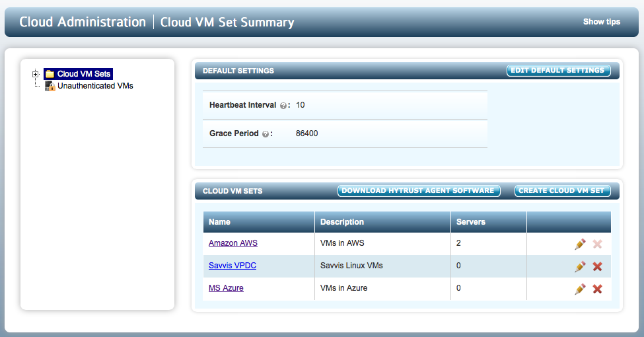Viewport: 644px width, 337px height.
Task: Delete MS Azure with red X
Action: (x=598, y=289)
